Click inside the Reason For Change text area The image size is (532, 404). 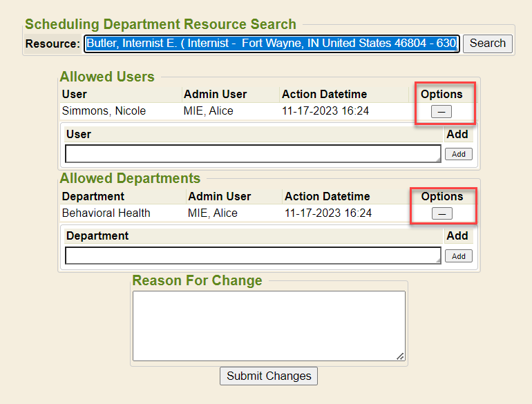click(269, 325)
